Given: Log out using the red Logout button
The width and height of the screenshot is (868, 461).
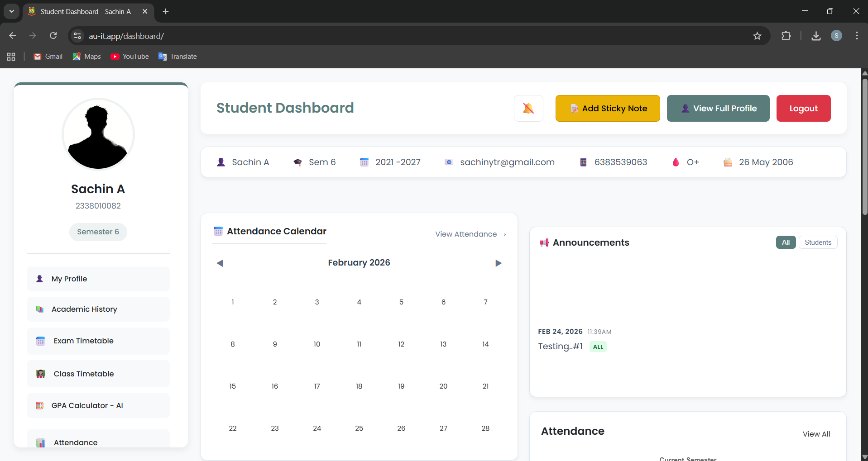Looking at the screenshot, I should [x=803, y=108].
